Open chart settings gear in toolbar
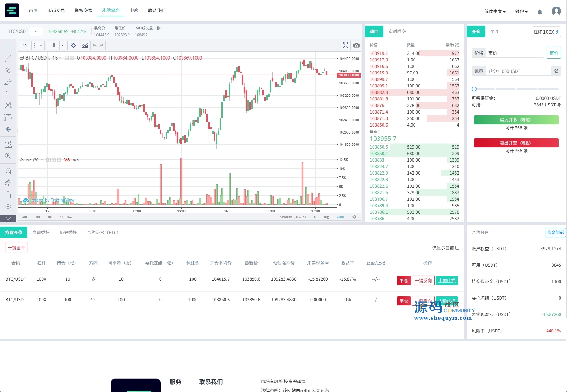This screenshot has height=392, width=567. (73, 45)
